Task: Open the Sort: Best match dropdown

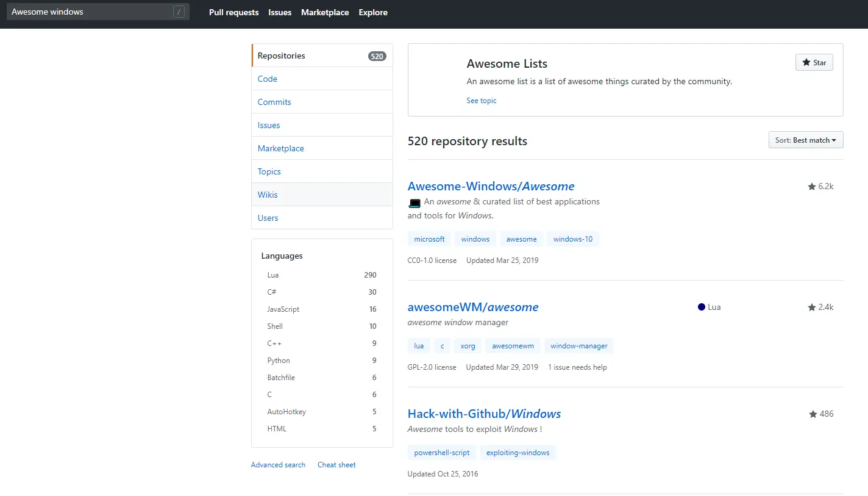Action: (x=806, y=140)
